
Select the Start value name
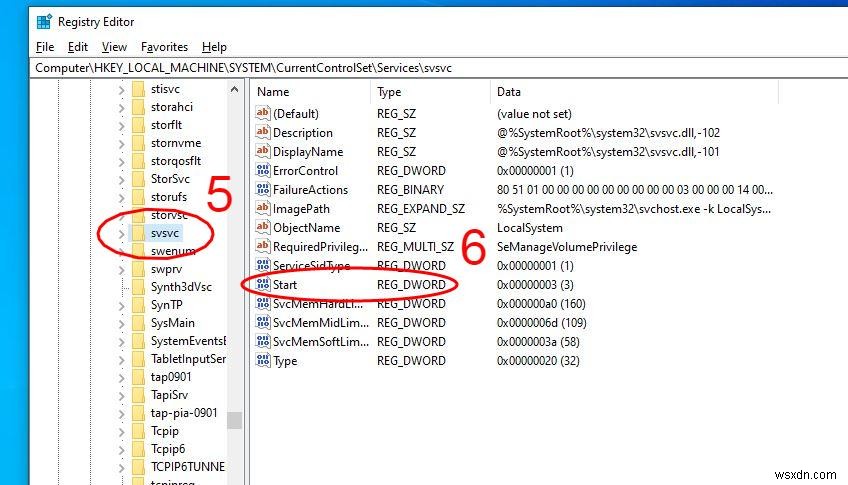coord(285,284)
